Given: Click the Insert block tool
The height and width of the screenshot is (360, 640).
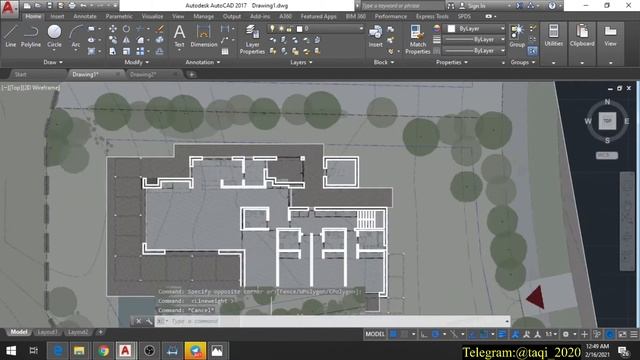Looking at the screenshot, I should 376,36.
